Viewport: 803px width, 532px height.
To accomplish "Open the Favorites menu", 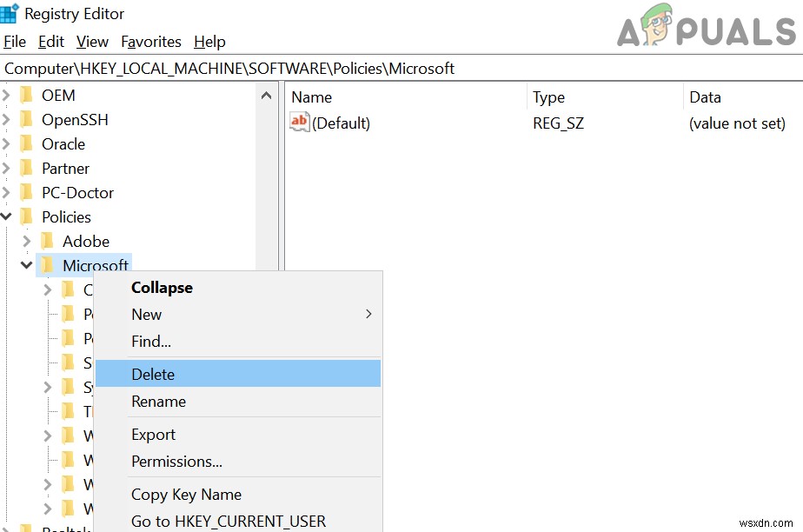I will [150, 41].
